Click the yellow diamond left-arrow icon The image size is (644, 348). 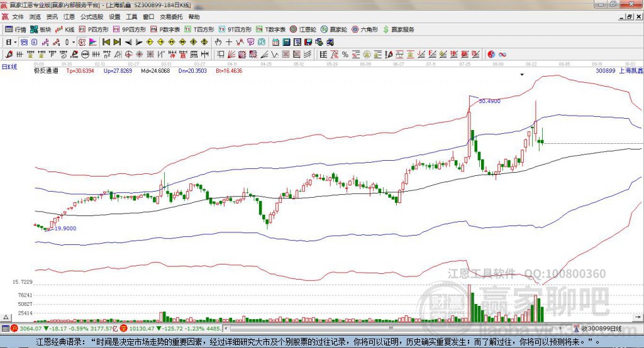[x=150, y=42]
